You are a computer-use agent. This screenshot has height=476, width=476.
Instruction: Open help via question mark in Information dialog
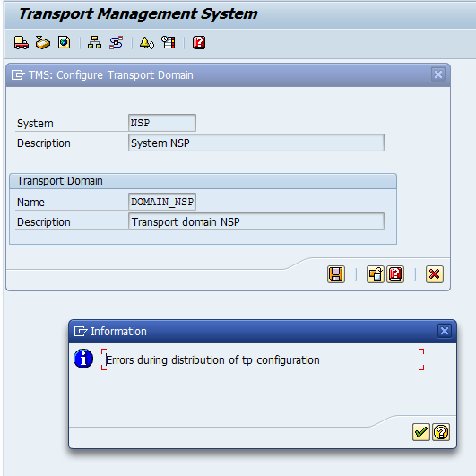pos(441,432)
